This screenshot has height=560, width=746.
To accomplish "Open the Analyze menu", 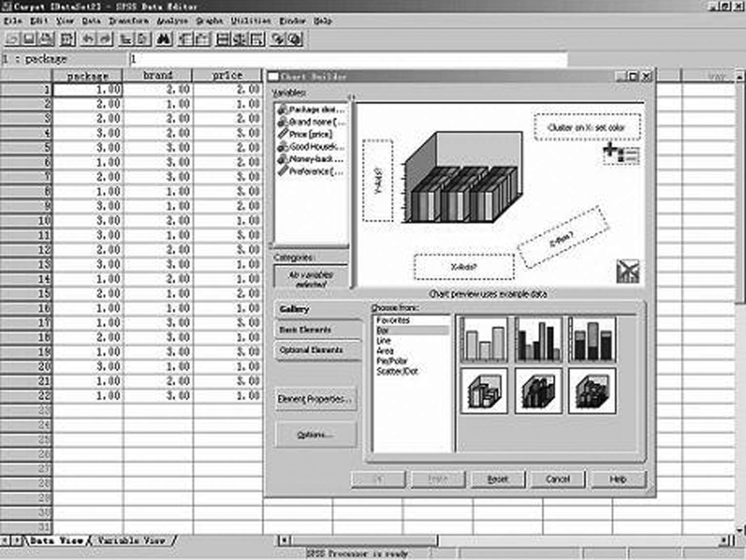I will (x=172, y=21).
